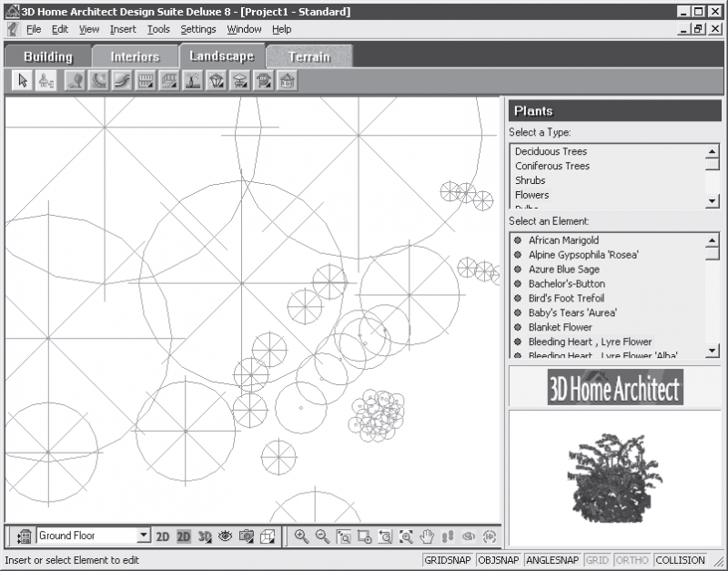Screen dimensions: 728x571
Task: Switch to the Interiors tab
Action: tap(135, 56)
